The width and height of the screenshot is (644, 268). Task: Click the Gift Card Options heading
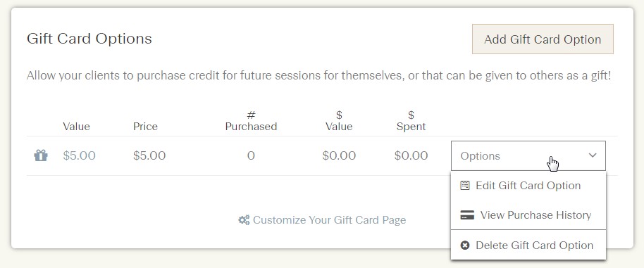pyautogui.click(x=89, y=39)
